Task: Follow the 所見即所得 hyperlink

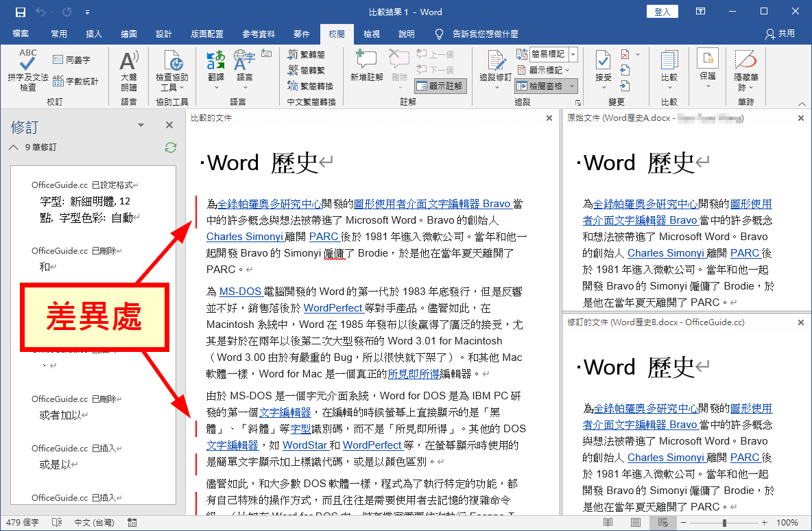Action: click(414, 373)
